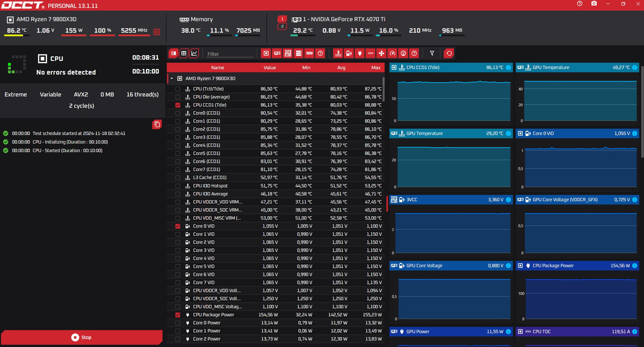
Task: Sort the table by the Min column
Action: click(306, 67)
